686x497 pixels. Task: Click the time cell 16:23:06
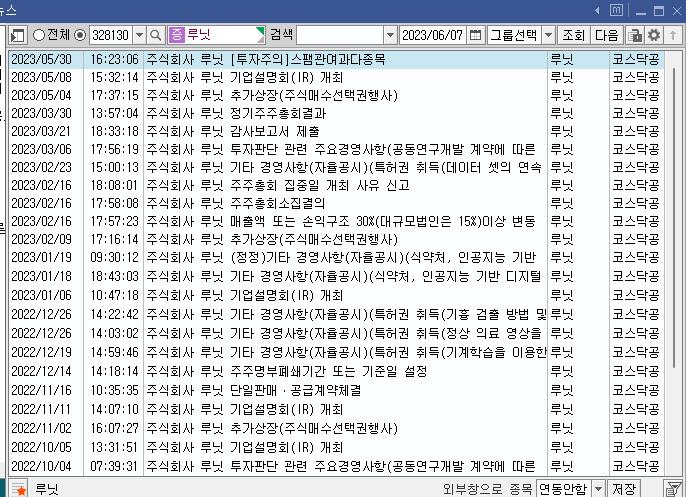[x=114, y=59]
